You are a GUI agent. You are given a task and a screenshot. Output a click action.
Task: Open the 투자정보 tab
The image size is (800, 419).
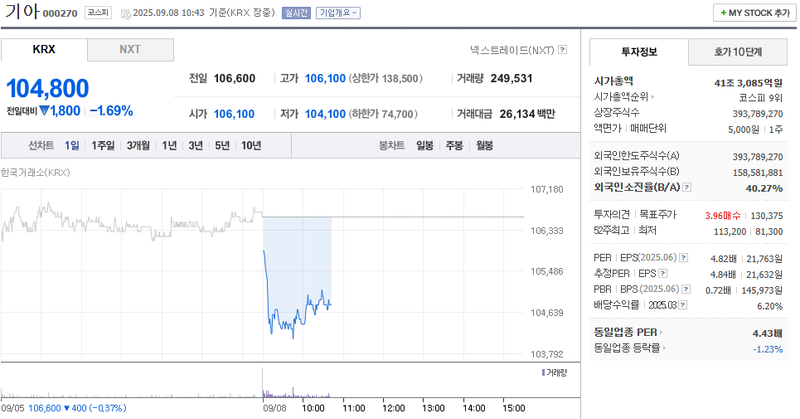coord(639,52)
